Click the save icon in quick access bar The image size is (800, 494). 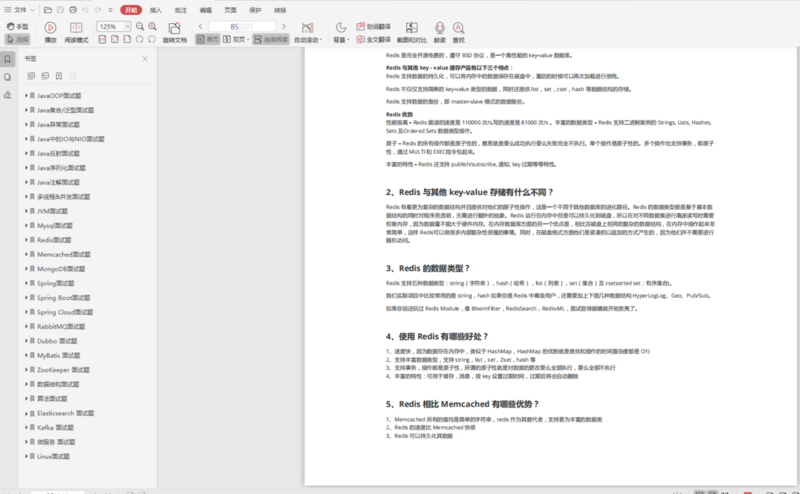pyautogui.click(x=60, y=10)
